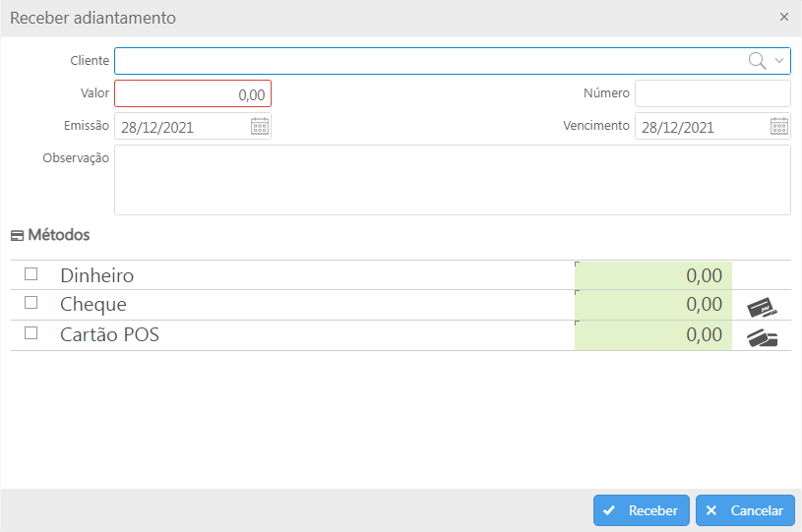Screen dimensions: 802x532
Task: Expand the Cliente dropdown arrow
Action: coord(779,61)
